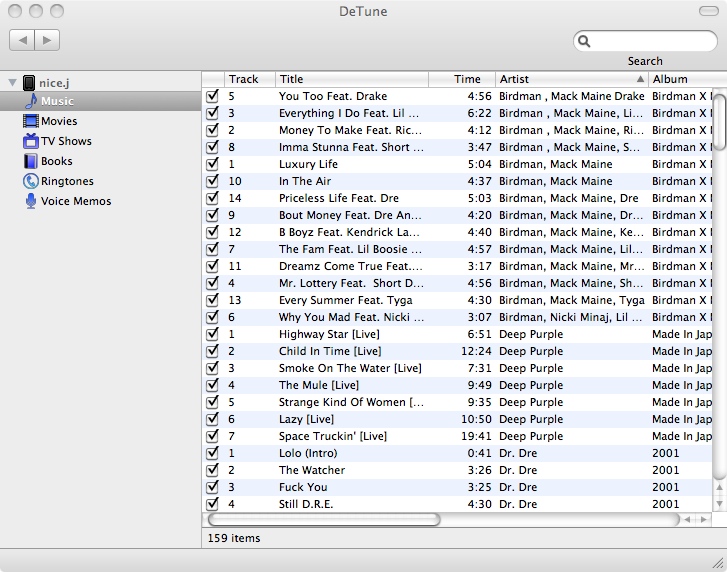Screen dimensions: 727x572
Task: Click the Artist column header label
Action: 514,79
